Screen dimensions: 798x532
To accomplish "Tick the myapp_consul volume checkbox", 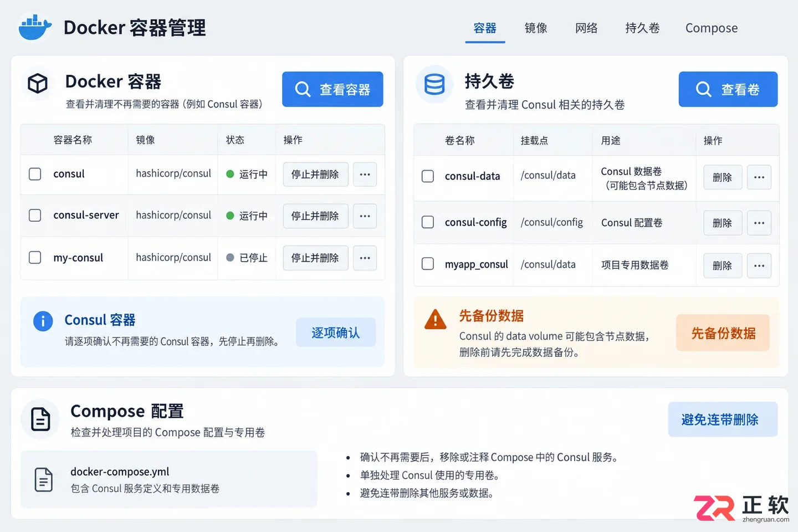I will click(428, 264).
